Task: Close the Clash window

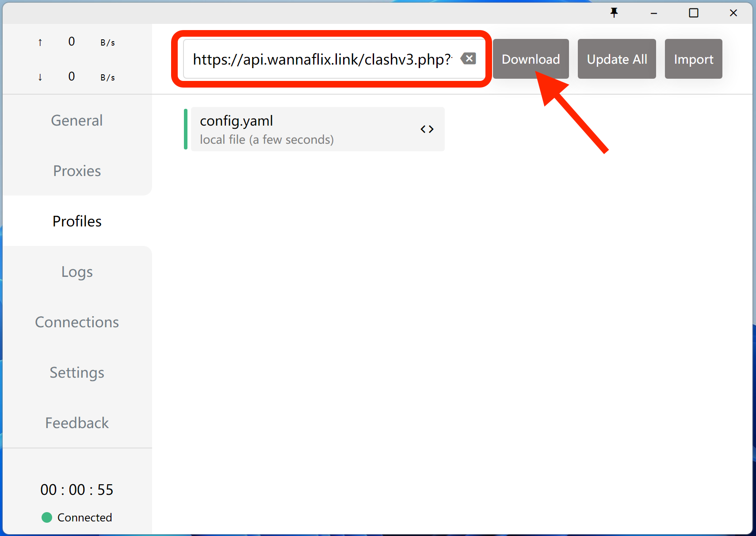Action: point(733,13)
